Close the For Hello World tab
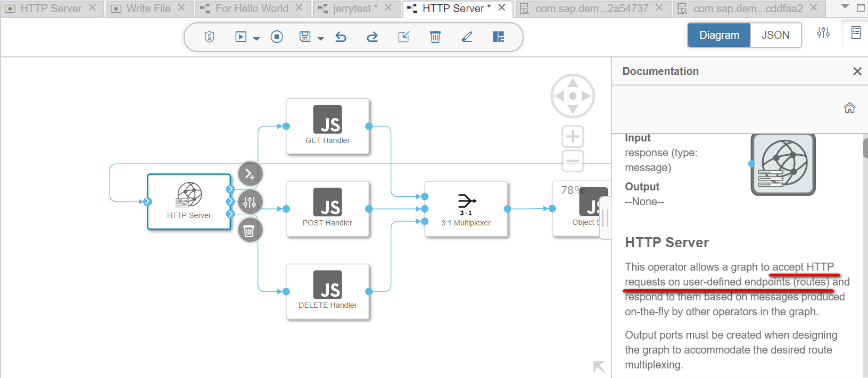Image resolution: width=868 pixels, height=378 pixels. click(299, 8)
